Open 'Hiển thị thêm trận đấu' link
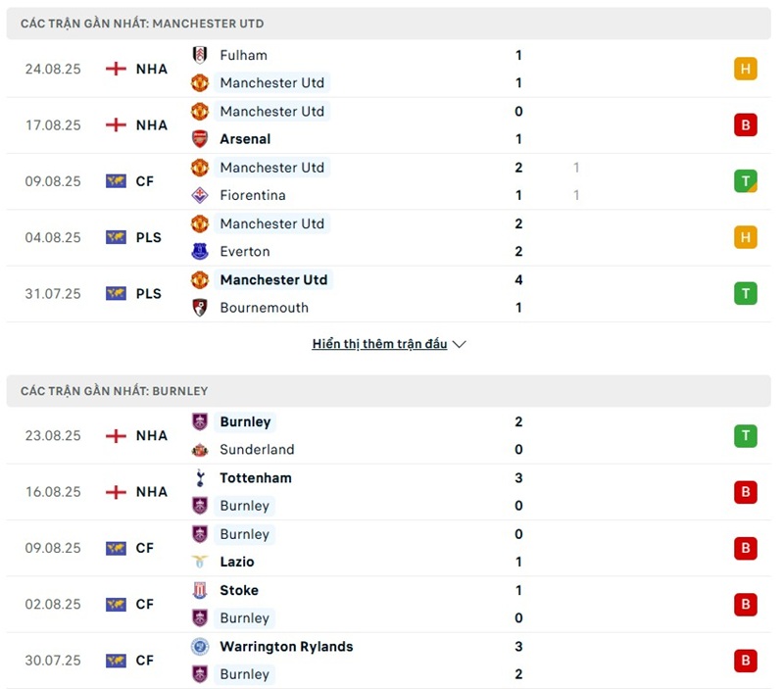This screenshot has height=689, width=784. (x=379, y=344)
